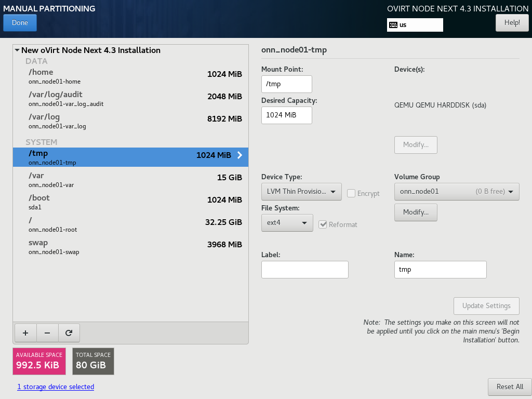Click the add mount point plus icon

point(25,333)
